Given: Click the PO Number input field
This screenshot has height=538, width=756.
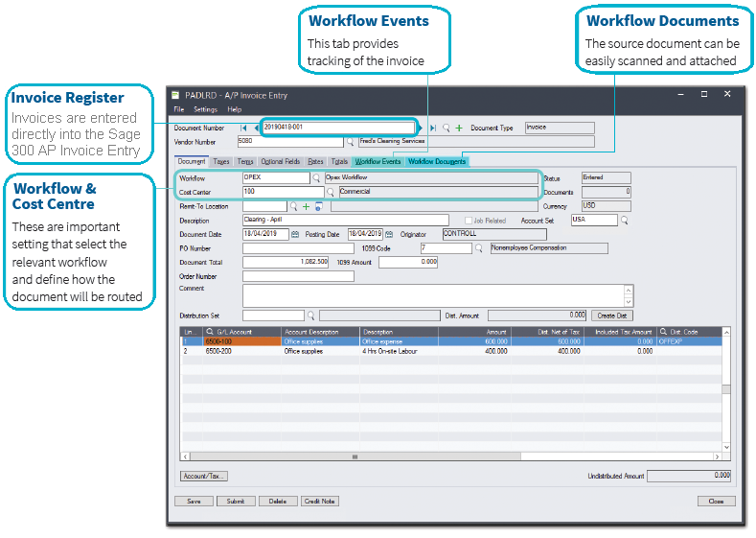Looking at the screenshot, I should click(285, 248).
